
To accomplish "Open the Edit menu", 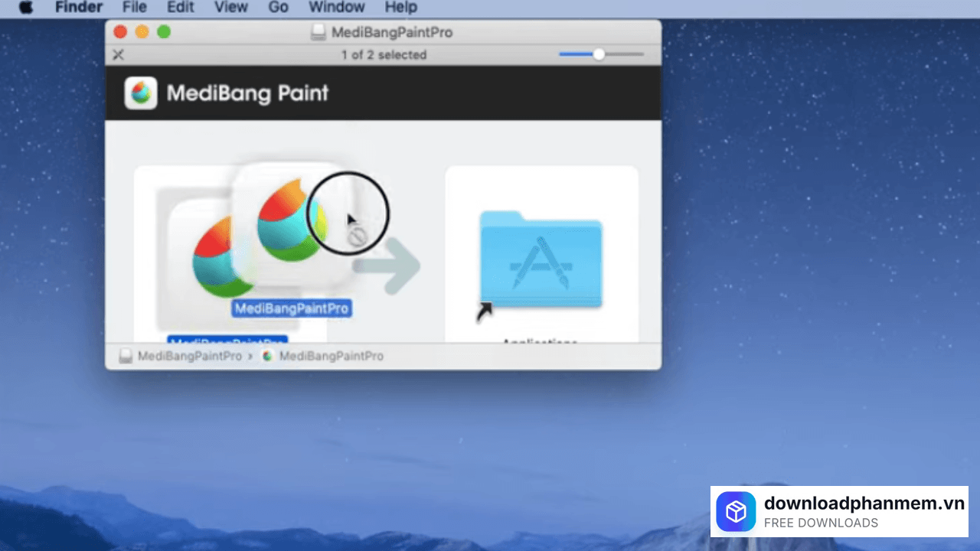I will pyautogui.click(x=181, y=8).
